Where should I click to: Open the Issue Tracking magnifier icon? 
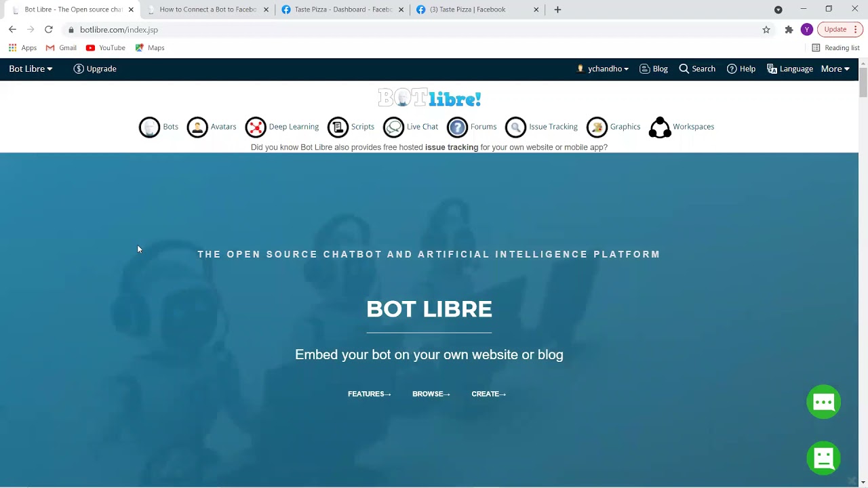(x=515, y=127)
